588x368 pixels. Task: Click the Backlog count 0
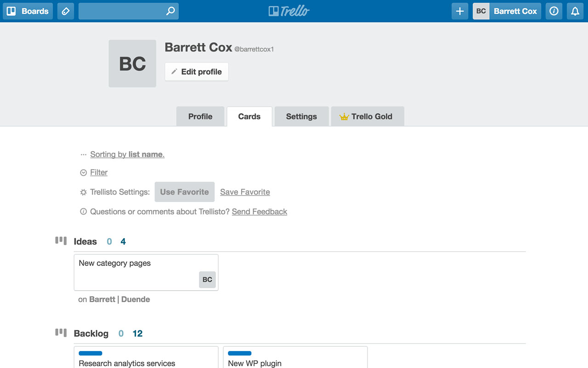click(121, 333)
